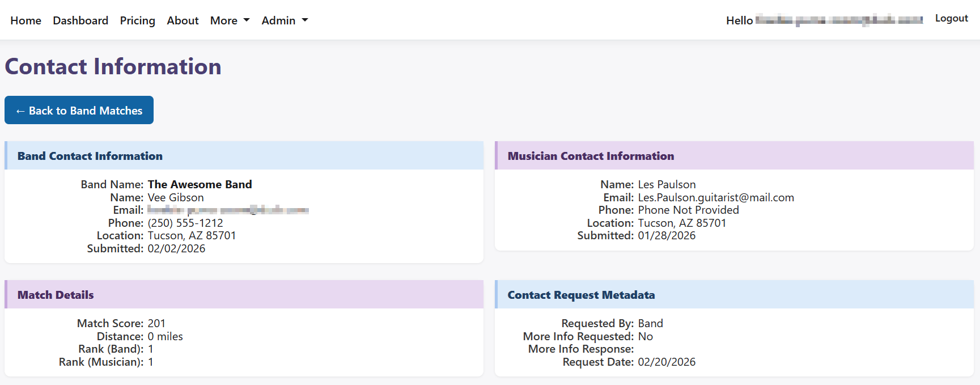Expand the caret next to More

pyautogui.click(x=247, y=20)
